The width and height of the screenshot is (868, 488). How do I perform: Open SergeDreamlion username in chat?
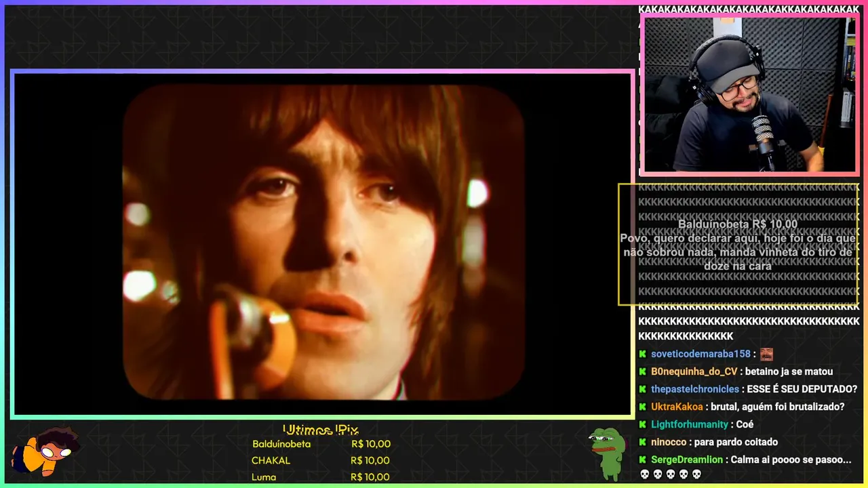click(687, 460)
